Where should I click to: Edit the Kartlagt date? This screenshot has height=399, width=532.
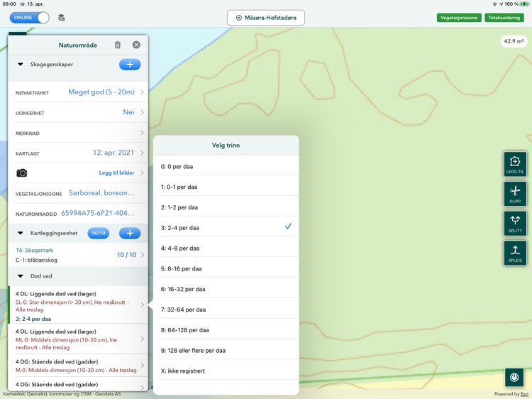pos(113,153)
